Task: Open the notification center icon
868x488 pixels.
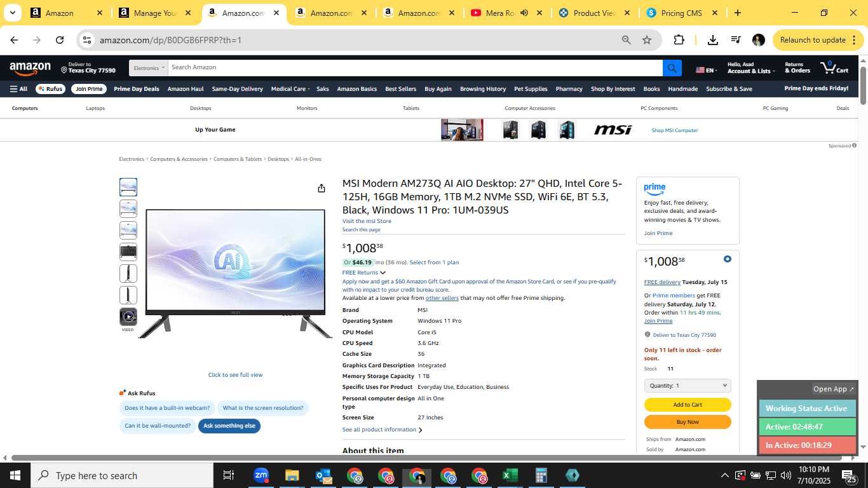Action: (849, 475)
